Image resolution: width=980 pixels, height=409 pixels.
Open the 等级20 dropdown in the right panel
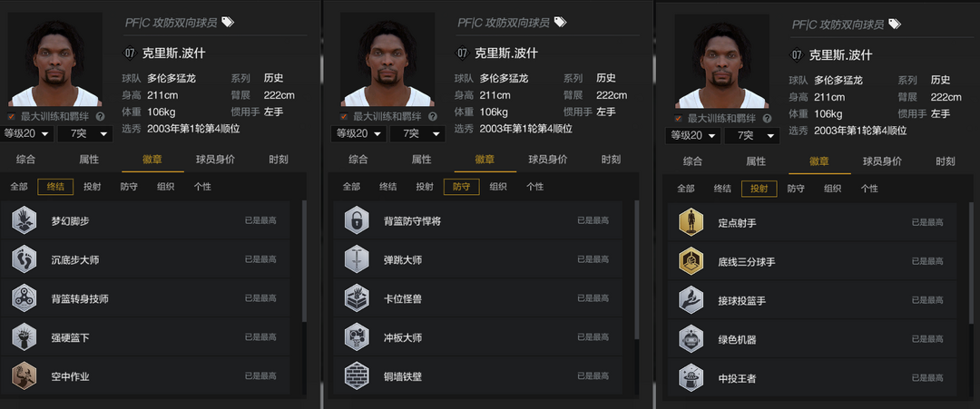[x=692, y=135]
